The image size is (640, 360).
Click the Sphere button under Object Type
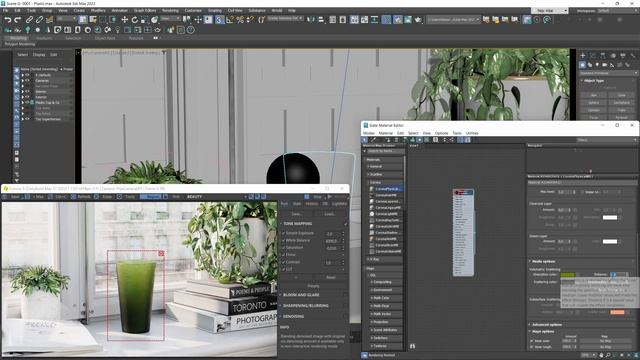coord(594,103)
